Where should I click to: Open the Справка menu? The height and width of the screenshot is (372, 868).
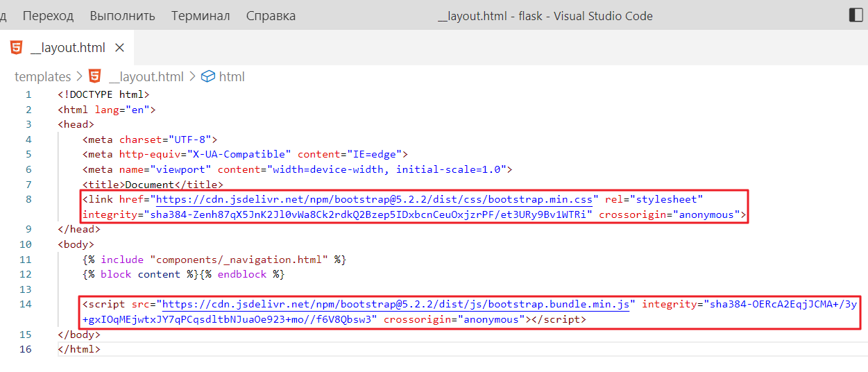coord(271,15)
